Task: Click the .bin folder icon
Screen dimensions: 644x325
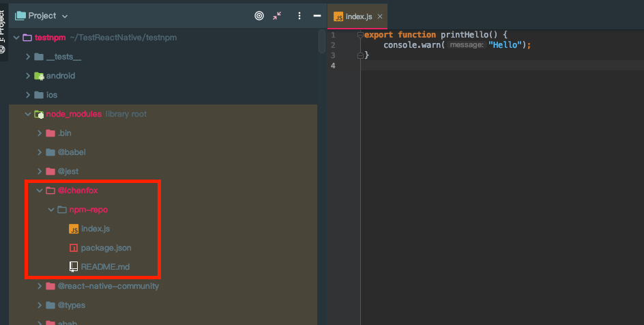Action: [x=50, y=133]
